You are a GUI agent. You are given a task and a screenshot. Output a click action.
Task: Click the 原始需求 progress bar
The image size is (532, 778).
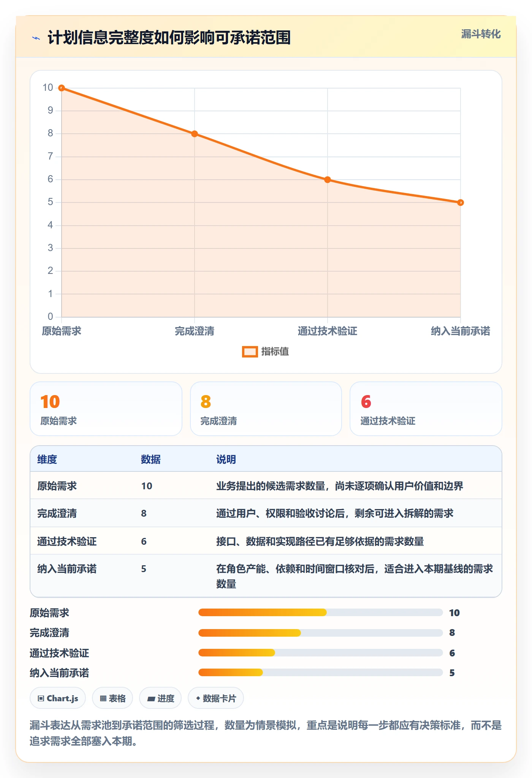(321, 612)
